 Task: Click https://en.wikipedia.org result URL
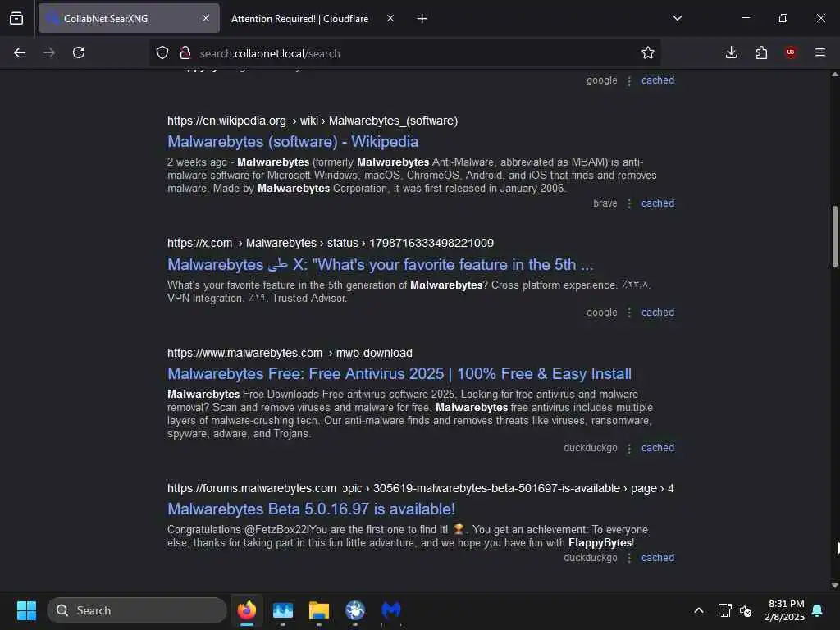coord(226,121)
